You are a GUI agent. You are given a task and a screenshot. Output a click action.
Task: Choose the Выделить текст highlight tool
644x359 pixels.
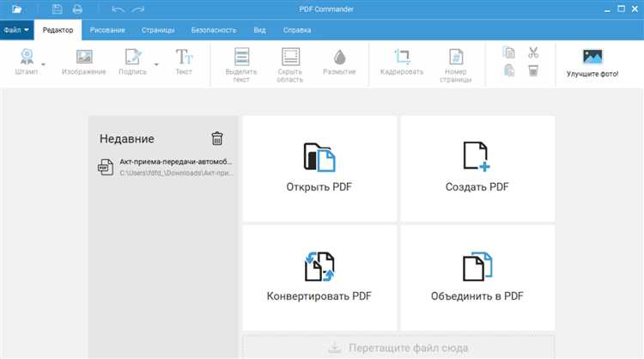(x=241, y=65)
